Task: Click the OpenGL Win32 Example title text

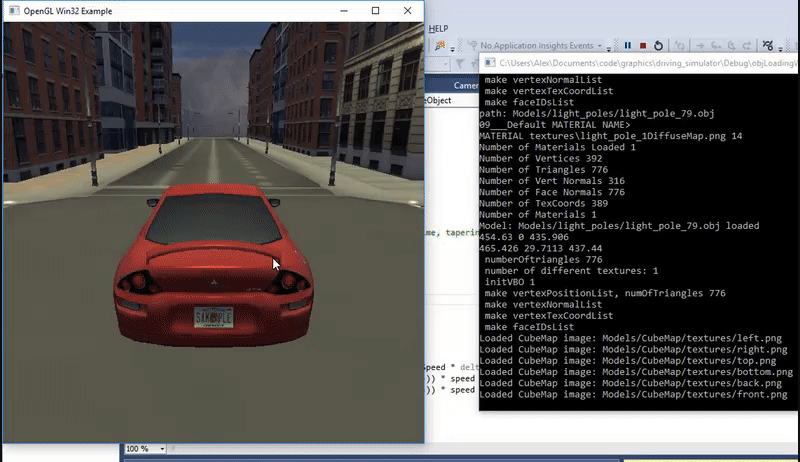Action: point(68,11)
